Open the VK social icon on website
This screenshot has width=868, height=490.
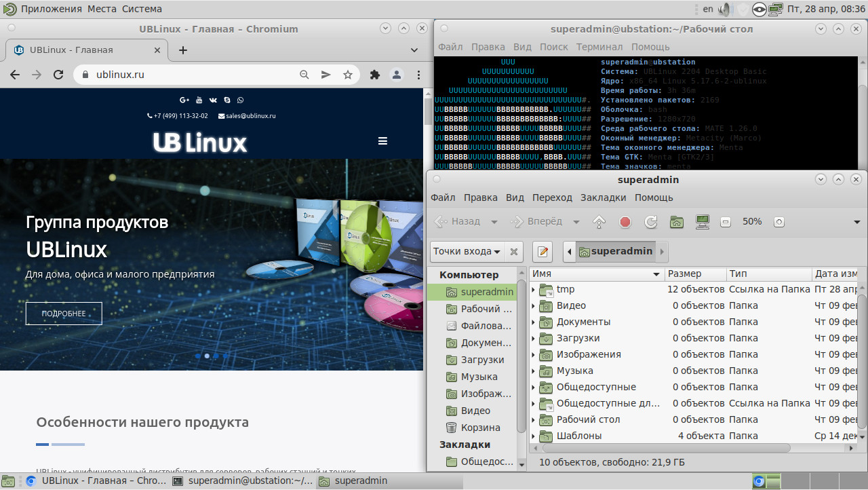pyautogui.click(x=213, y=100)
